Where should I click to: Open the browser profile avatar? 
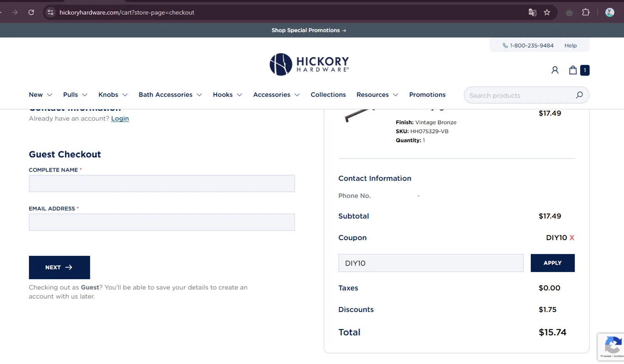click(610, 12)
